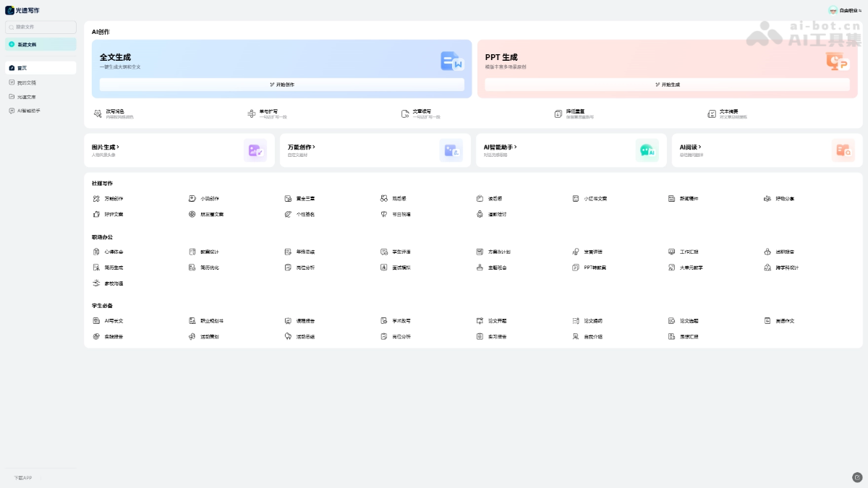Click the 搜索文件 search field

[41, 27]
